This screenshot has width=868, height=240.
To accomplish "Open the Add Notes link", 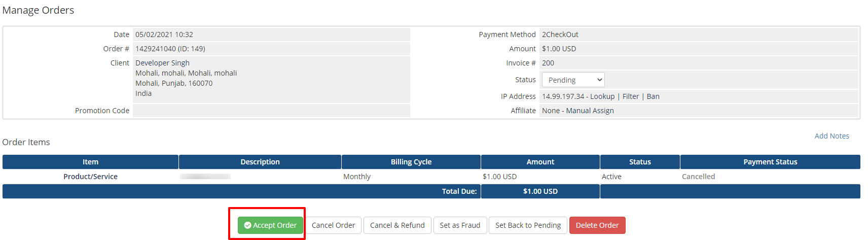I will pos(831,136).
